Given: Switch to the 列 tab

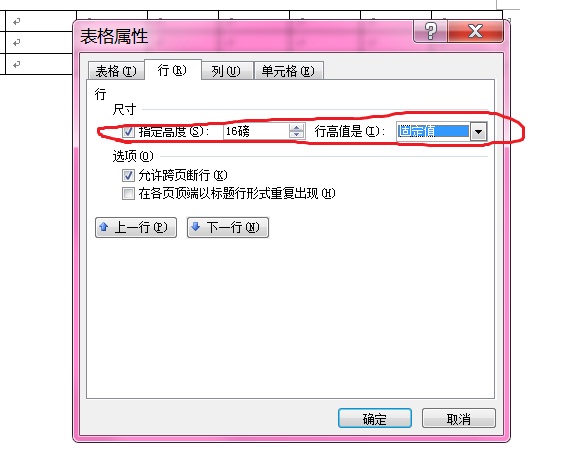Looking at the screenshot, I should (x=226, y=71).
